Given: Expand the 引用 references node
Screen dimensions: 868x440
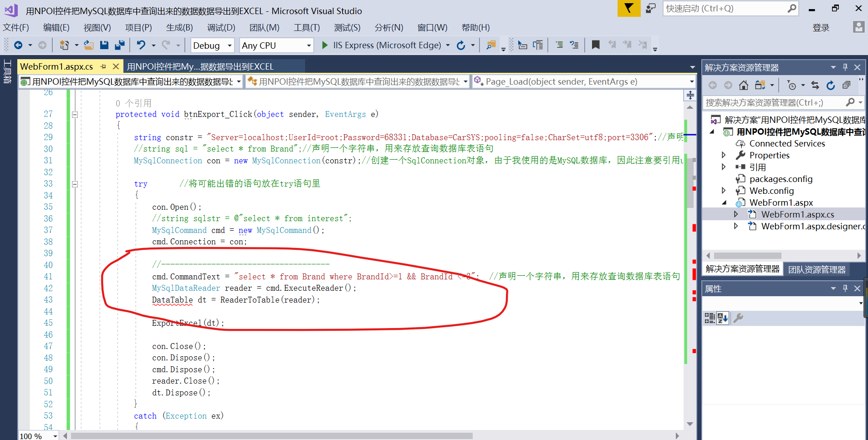Looking at the screenshot, I should [725, 167].
